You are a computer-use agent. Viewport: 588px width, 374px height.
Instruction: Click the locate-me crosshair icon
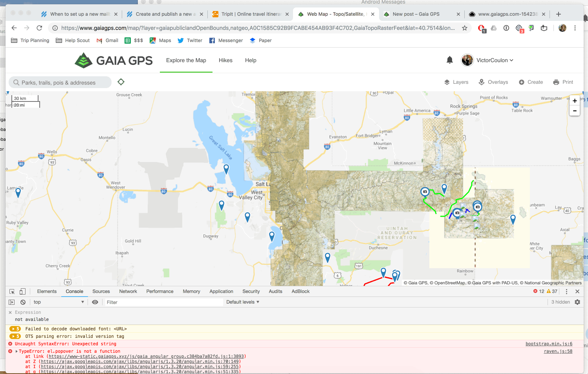click(x=121, y=82)
